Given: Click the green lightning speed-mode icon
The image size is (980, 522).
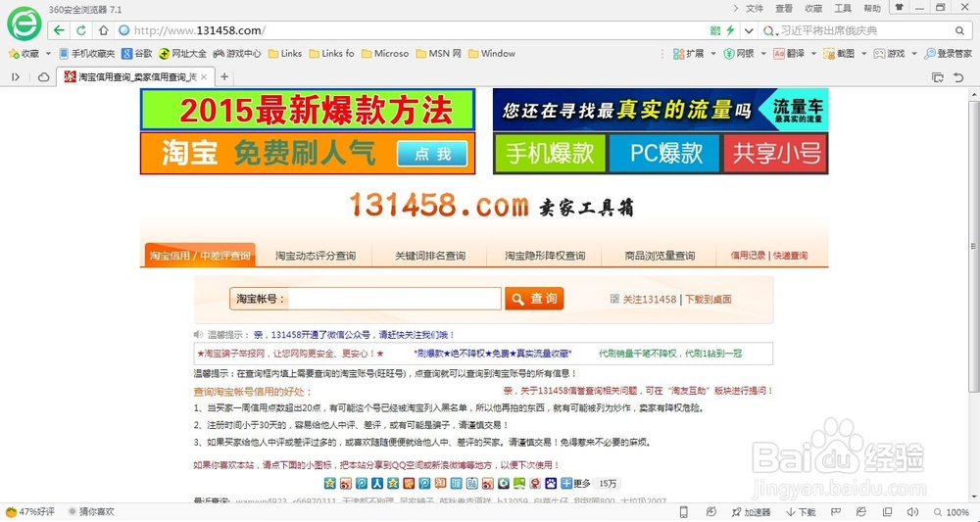Looking at the screenshot, I should 730,30.
